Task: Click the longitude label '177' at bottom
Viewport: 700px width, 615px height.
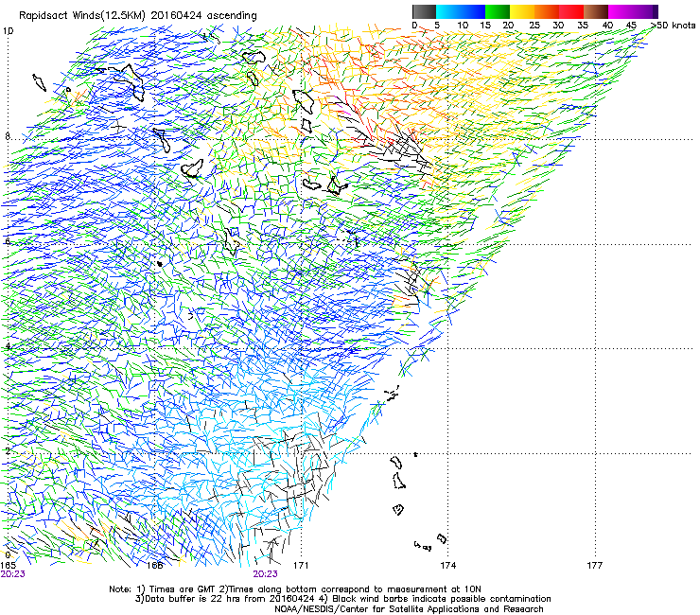Action: [x=595, y=566]
